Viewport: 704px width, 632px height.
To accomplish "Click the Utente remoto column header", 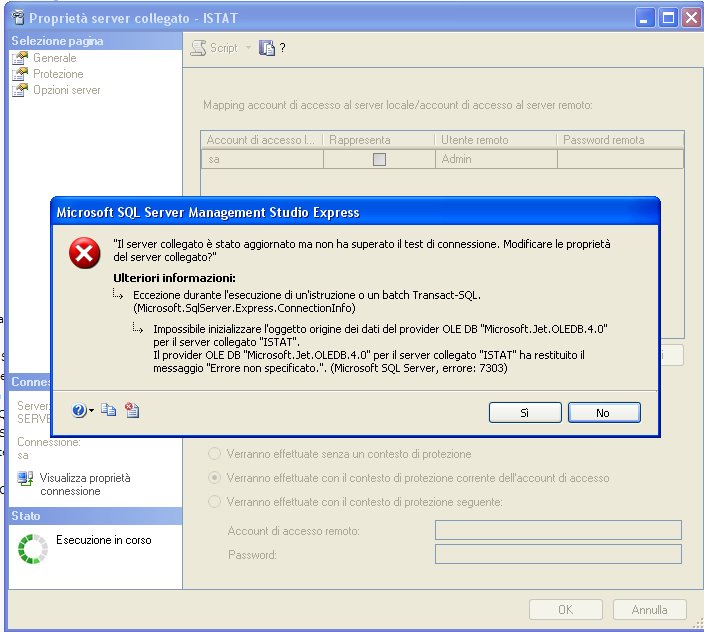I will click(x=496, y=140).
